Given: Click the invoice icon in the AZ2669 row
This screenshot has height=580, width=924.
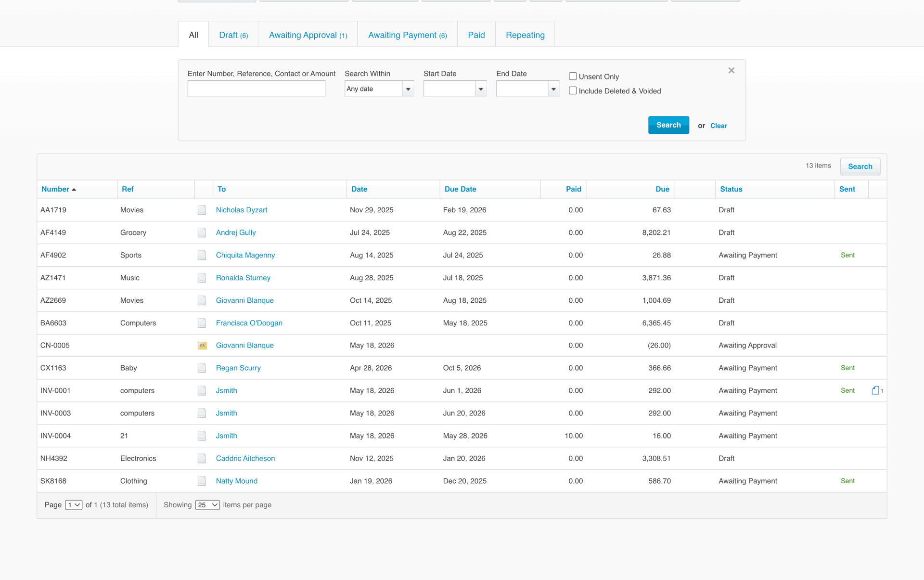Looking at the screenshot, I should [202, 300].
